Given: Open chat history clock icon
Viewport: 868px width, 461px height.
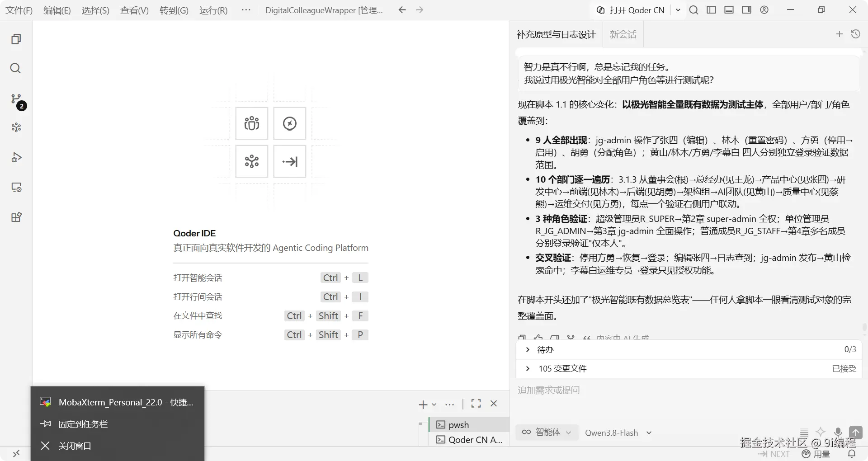Looking at the screenshot, I should [856, 34].
